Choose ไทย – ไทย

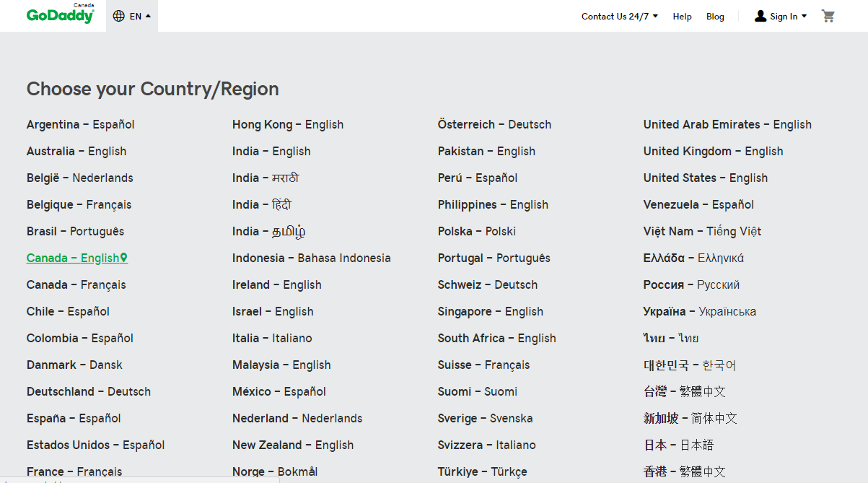(x=671, y=338)
